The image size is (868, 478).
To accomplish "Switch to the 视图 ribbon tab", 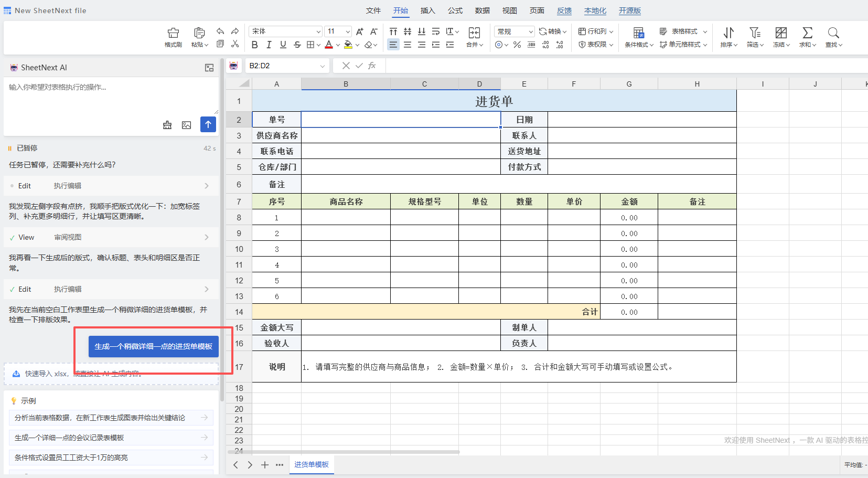I will [x=510, y=10].
